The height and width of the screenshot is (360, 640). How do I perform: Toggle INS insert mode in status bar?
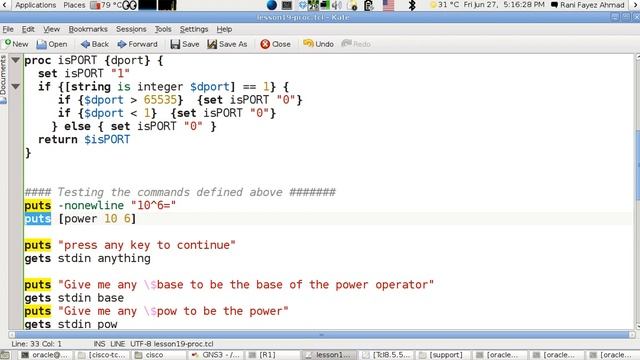coord(99,344)
